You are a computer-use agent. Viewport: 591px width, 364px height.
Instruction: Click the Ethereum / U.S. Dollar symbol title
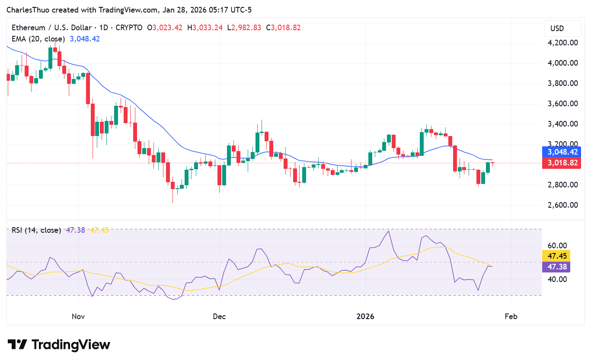(x=52, y=27)
